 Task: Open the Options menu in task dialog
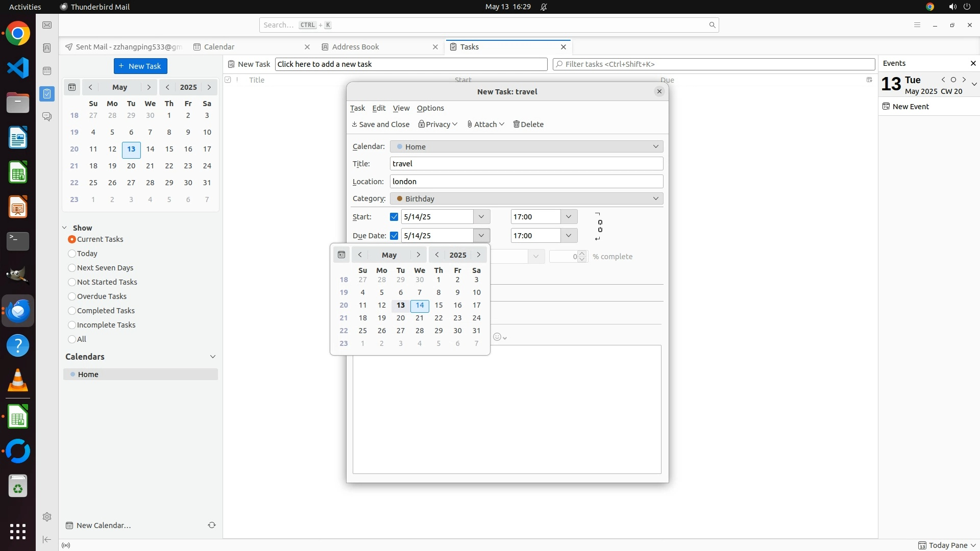click(430, 108)
